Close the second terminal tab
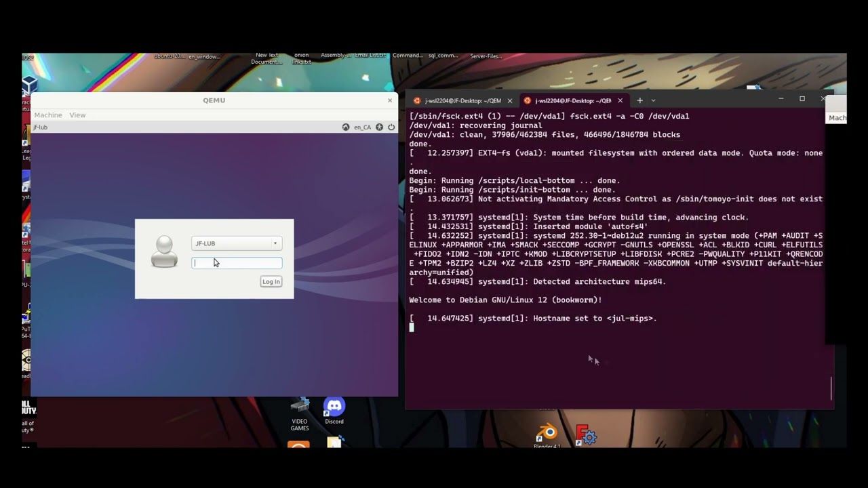Viewport: 868px width, 488px height. pyautogui.click(x=620, y=101)
